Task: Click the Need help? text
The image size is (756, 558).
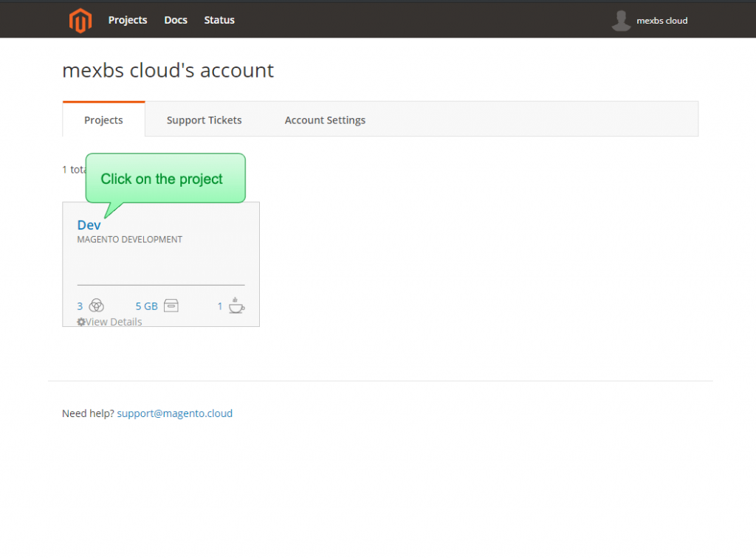Action: (89, 413)
